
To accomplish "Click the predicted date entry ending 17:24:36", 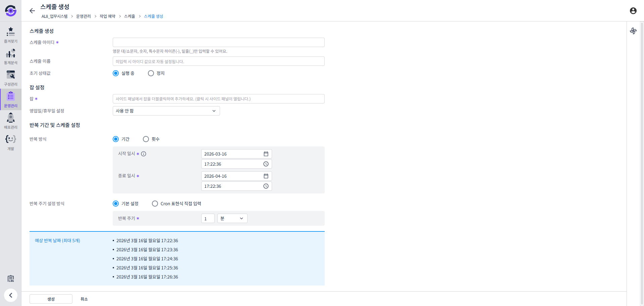I will pyautogui.click(x=147, y=259).
